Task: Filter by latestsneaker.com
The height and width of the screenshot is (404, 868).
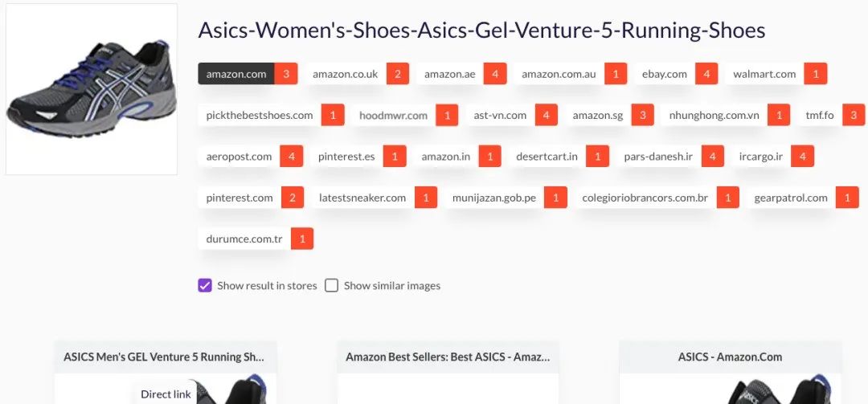Action: pyautogui.click(x=362, y=198)
